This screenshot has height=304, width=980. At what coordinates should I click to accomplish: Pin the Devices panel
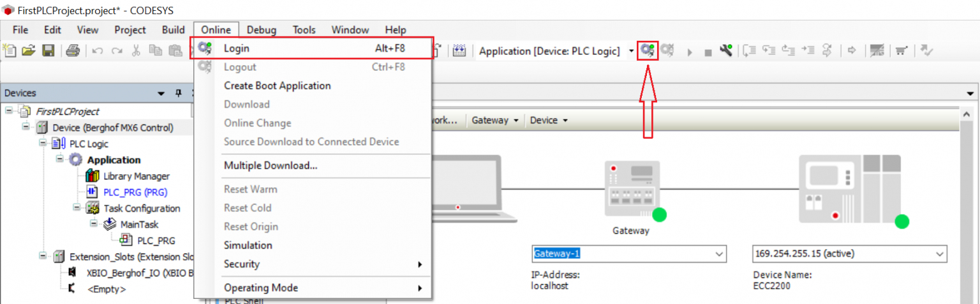coord(178,94)
